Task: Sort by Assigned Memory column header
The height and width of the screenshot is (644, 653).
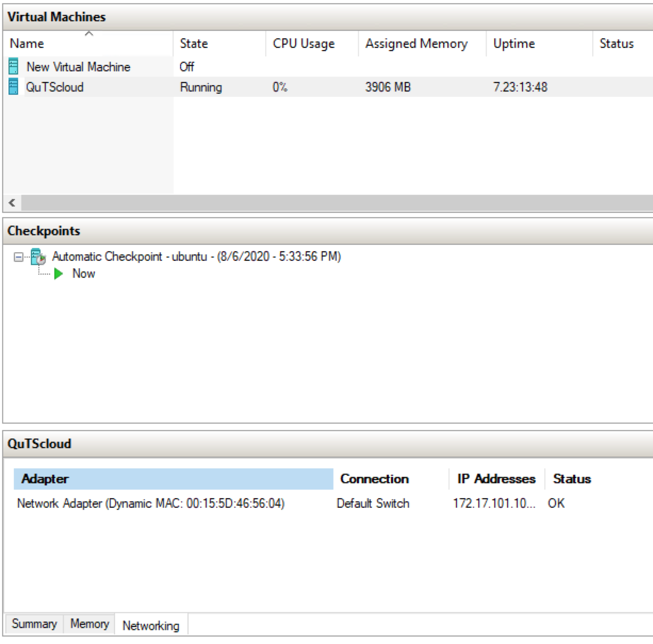Action: (422, 44)
